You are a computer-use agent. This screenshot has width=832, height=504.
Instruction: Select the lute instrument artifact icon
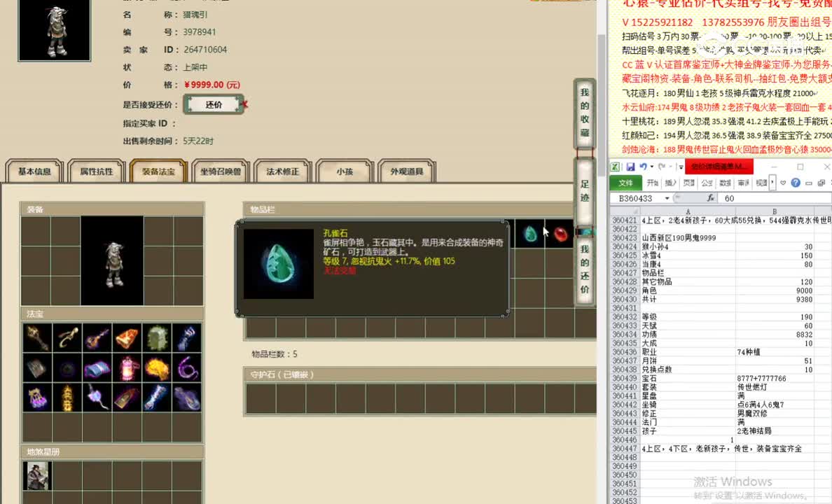pyautogui.click(x=97, y=338)
